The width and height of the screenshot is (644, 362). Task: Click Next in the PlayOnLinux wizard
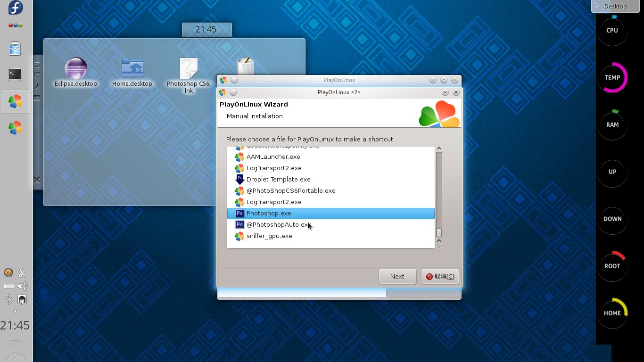pyautogui.click(x=397, y=276)
